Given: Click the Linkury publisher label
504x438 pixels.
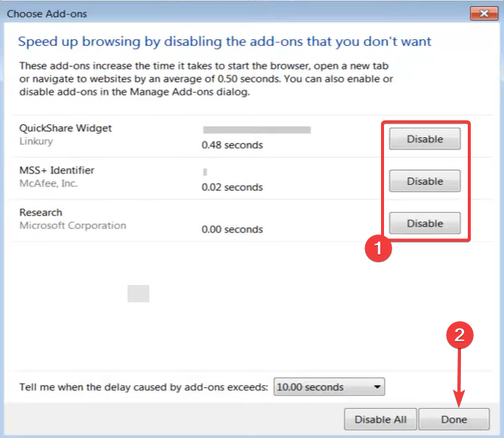Looking at the screenshot, I should tap(36, 141).
